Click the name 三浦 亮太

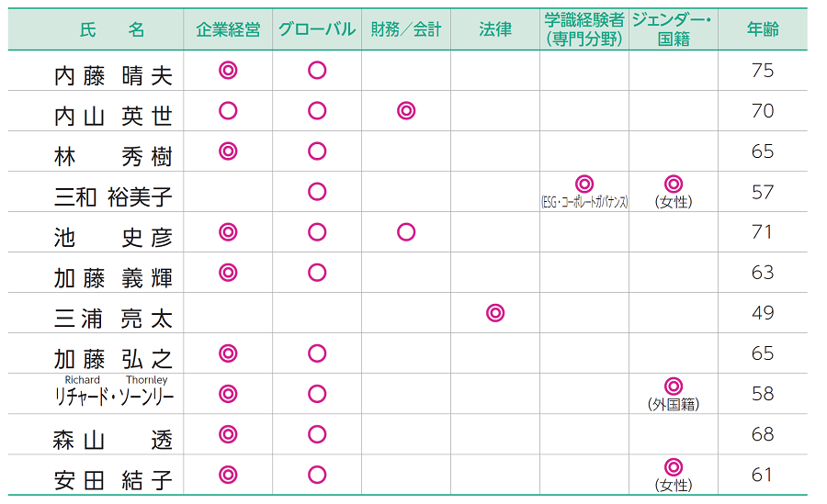click(x=113, y=318)
